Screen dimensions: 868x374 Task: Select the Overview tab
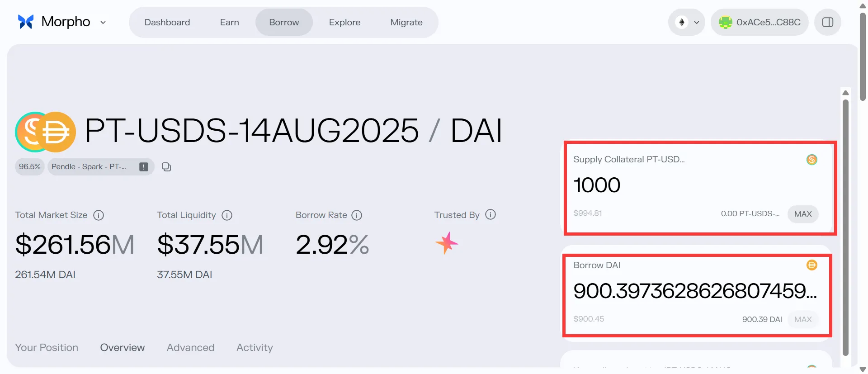click(123, 347)
